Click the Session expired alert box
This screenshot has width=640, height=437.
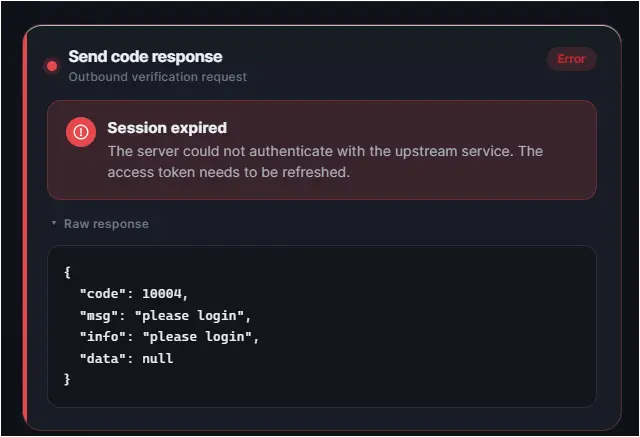pos(322,150)
